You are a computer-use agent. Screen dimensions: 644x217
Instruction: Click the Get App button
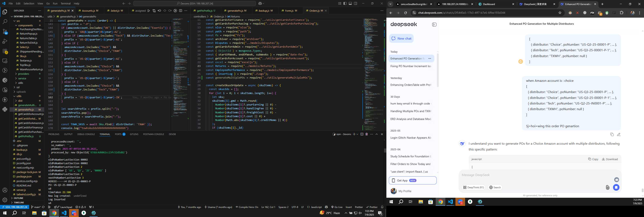pyautogui.click(x=413, y=181)
